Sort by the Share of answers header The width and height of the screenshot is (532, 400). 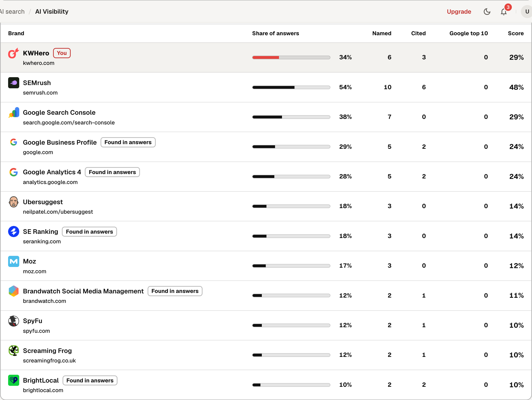[275, 33]
